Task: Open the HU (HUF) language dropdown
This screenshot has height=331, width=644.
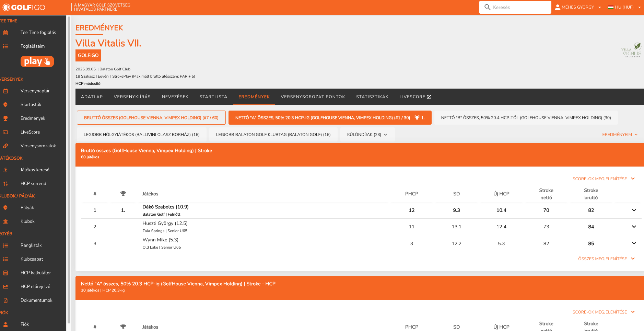Action: point(624,7)
